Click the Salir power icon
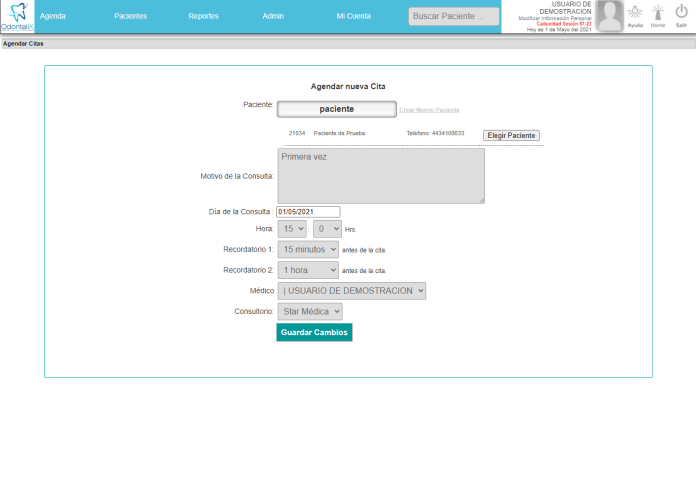Screen dimensions: 696x482 click(681, 13)
